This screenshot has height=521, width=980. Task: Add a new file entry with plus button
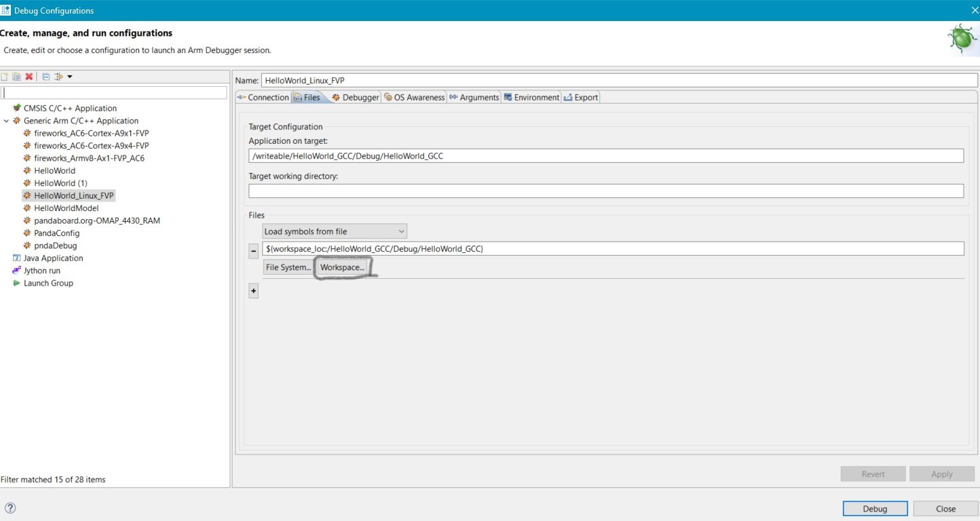[253, 290]
